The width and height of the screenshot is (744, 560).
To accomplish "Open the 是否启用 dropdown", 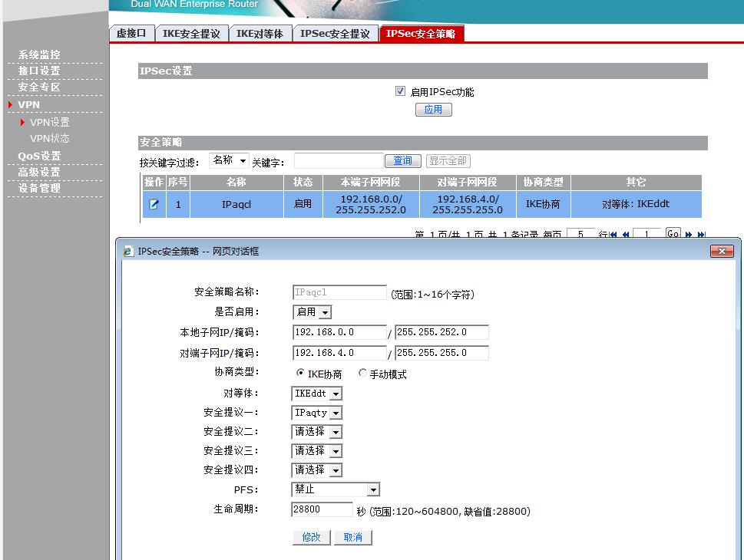I will (x=312, y=312).
